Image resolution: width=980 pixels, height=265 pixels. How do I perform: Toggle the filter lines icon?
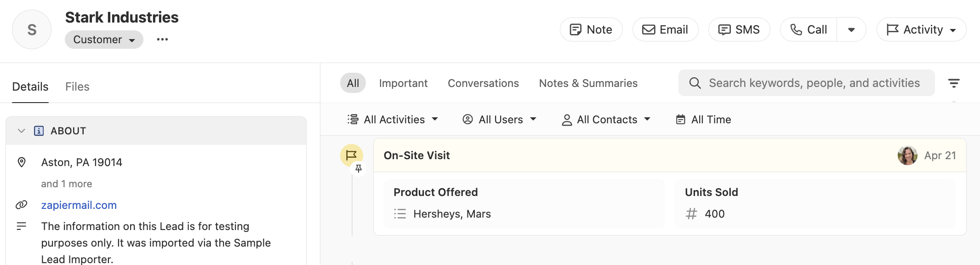click(x=954, y=83)
